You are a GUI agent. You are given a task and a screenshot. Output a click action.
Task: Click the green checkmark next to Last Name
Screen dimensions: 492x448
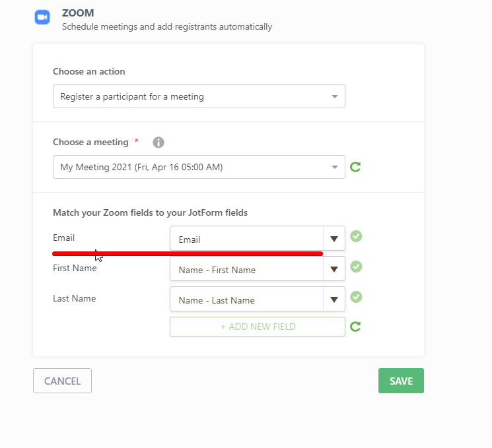click(x=356, y=297)
